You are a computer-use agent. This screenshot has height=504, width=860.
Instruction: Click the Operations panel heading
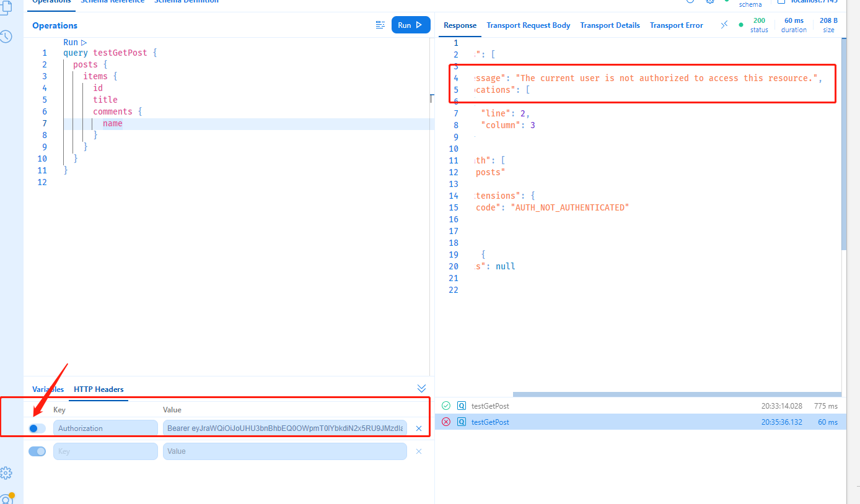55,25
